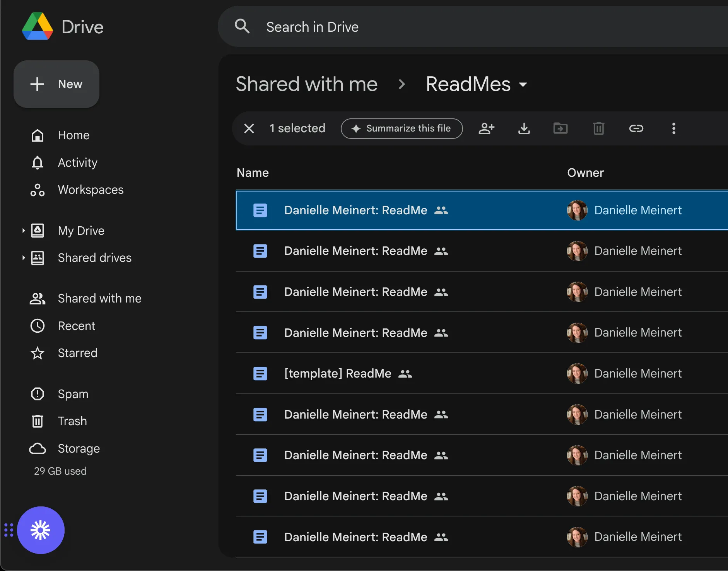Viewport: 728px width, 571px height.
Task: Click the share (add person) icon
Action: point(486,128)
